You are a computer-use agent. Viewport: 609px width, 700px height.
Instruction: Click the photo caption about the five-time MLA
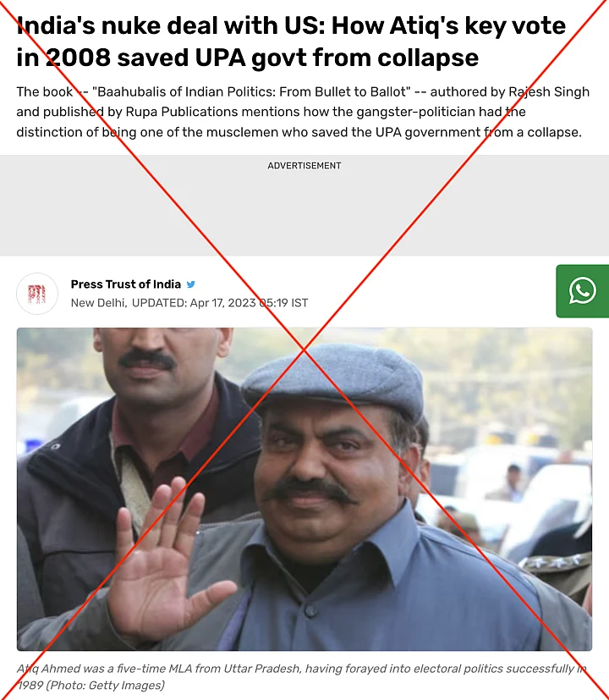point(302,677)
